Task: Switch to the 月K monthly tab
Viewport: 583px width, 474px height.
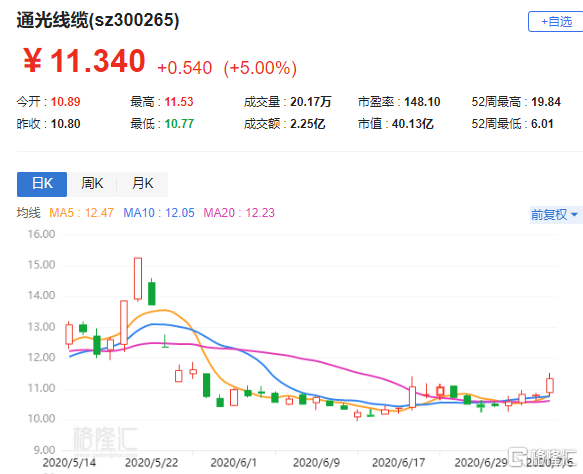Action: click(x=143, y=184)
